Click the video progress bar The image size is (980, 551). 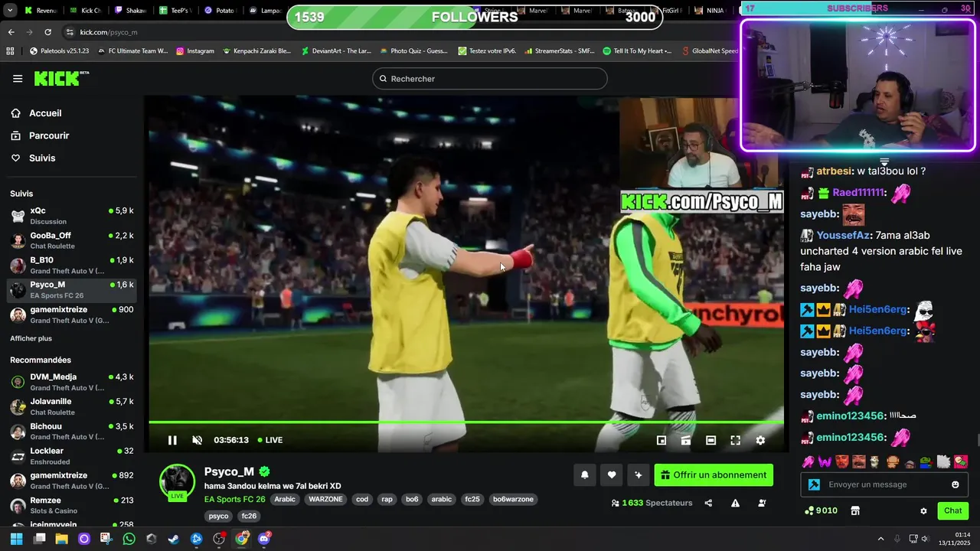465,422
